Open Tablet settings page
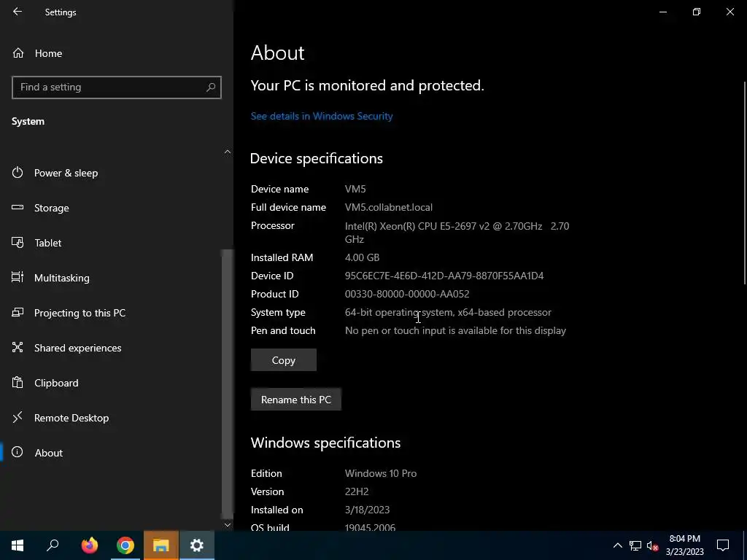Screen dimensions: 747x560 [47, 243]
